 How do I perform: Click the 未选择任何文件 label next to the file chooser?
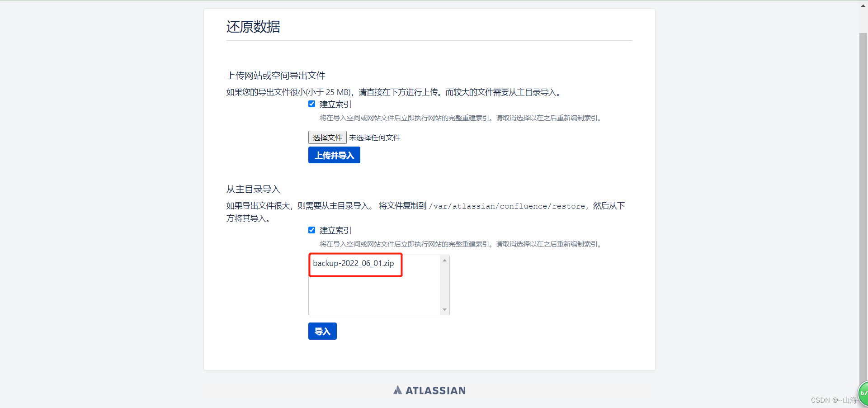point(374,137)
